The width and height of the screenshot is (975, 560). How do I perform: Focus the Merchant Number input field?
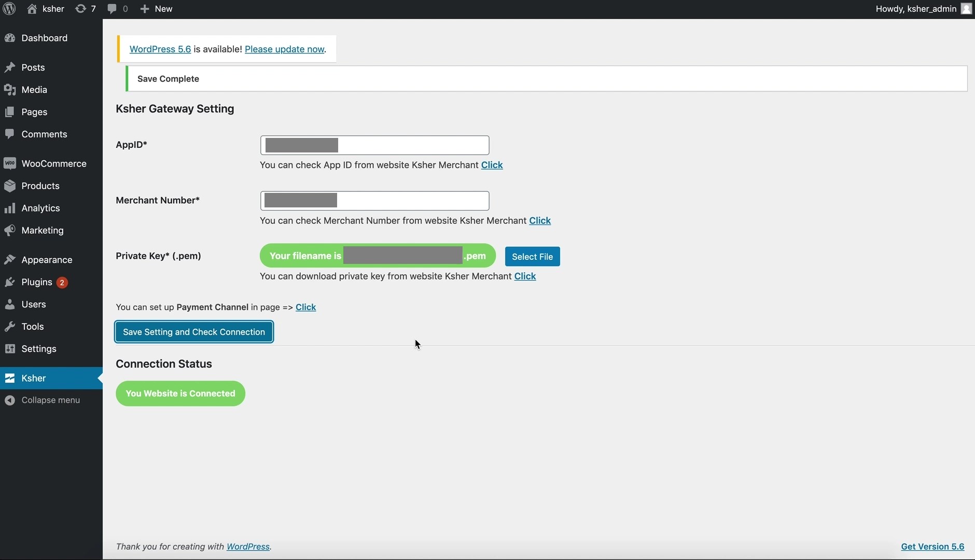pyautogui.click(x=374, y=201)
